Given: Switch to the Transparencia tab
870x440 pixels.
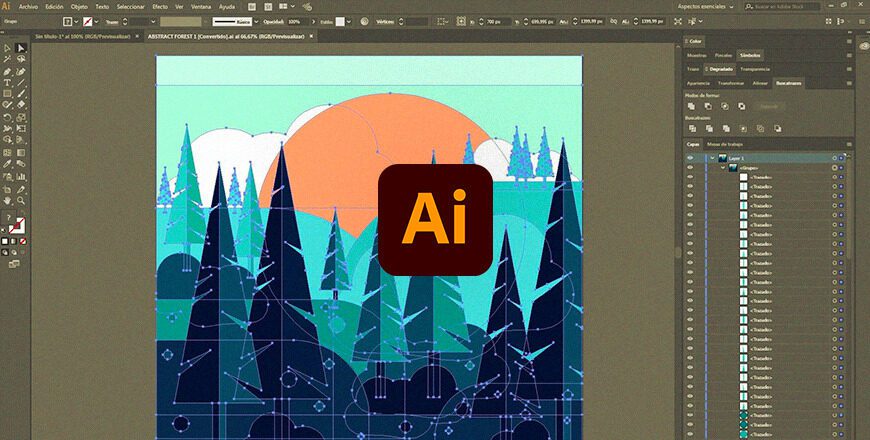Looking at the screenshot, I should tap(755, 69).
